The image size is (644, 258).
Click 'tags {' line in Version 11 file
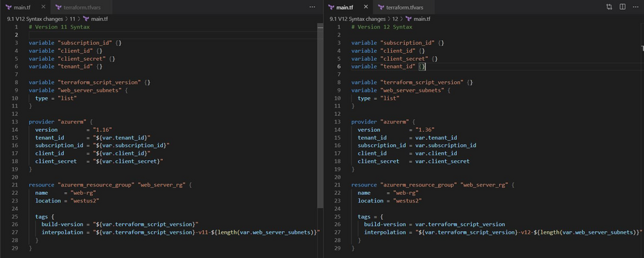pos(45,216)
